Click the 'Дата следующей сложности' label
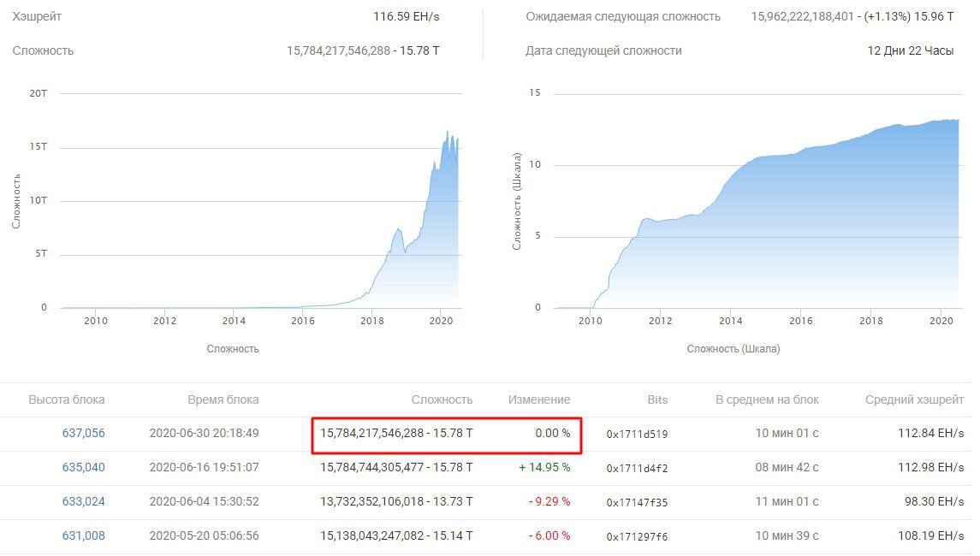 point(603,50)
